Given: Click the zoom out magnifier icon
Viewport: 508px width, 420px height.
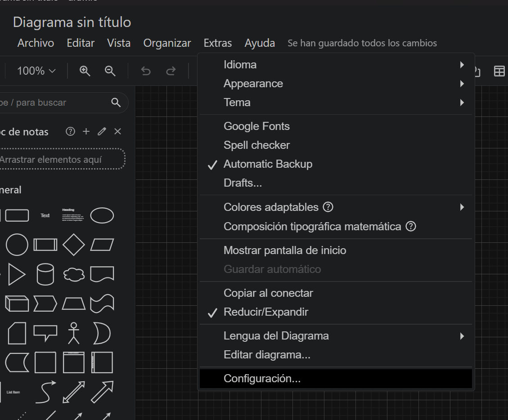Looking at the screenshot, I should (x=110, y=71).
